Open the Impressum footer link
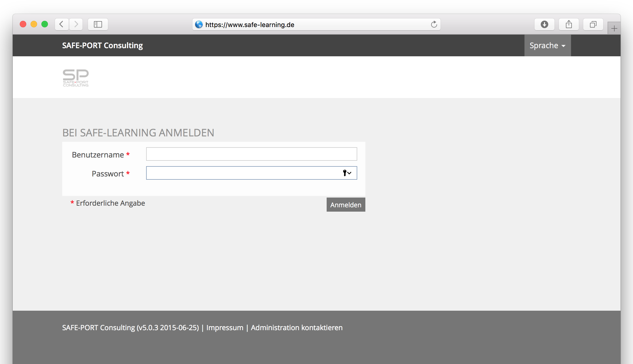 pyautogui.click(x=225, y=328)
